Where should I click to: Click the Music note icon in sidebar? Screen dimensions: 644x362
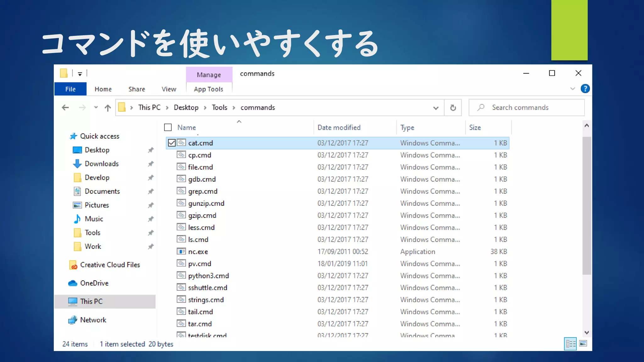pyautogui.click(x=77, y=219)
